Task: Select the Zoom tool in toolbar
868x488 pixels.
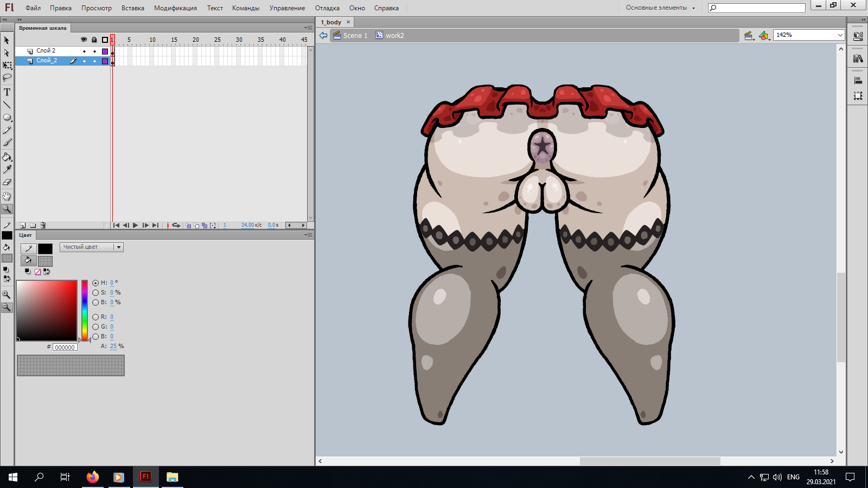Action: 7,209
